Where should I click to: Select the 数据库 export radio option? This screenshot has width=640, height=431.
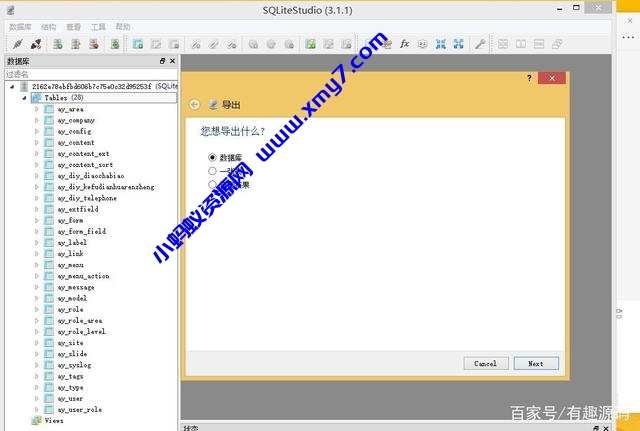coord(212,157)
